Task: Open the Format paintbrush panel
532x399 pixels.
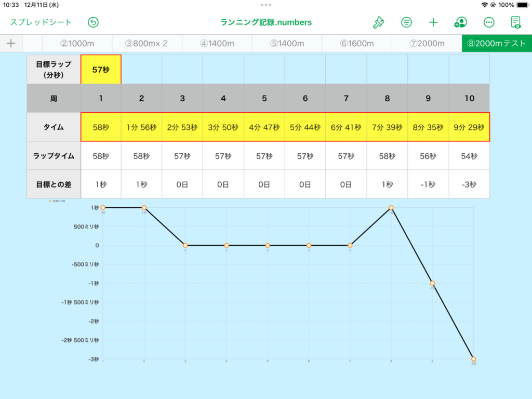Action: pyautogui.click(x=378, y=22)
